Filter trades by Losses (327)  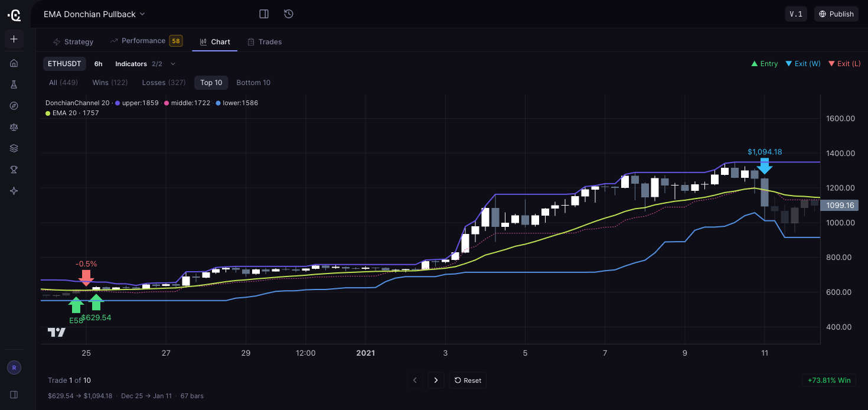(164, 83)
